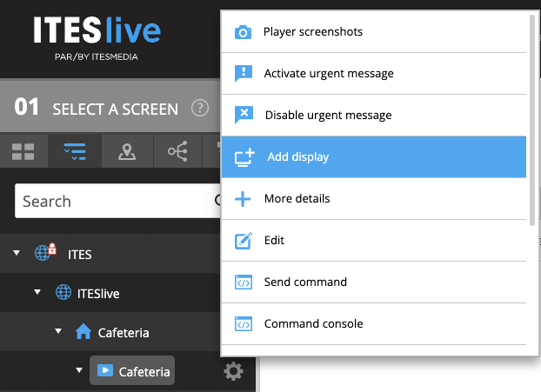Choose Player screenshots from the menu
541x392 pixels.
click(313, 32)
